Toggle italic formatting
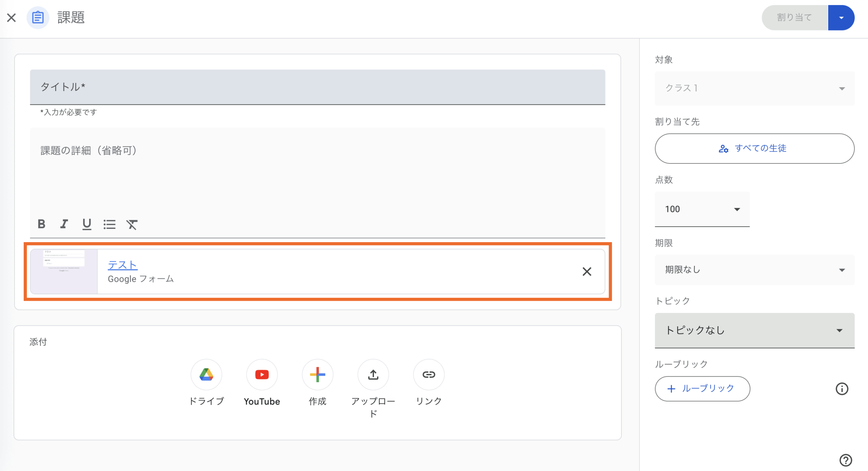 click(x=64, y=224)
